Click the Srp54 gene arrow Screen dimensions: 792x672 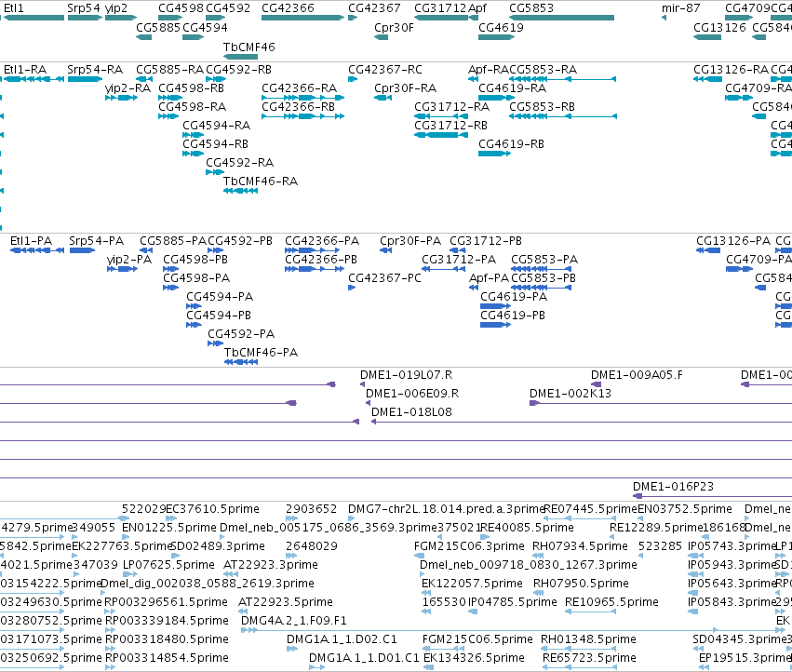coord(86,18)
